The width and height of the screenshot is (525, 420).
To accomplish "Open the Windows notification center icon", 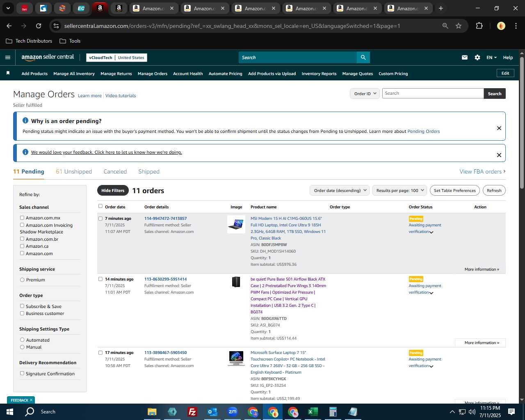I will pyautogui.click(x=511, y=412).
